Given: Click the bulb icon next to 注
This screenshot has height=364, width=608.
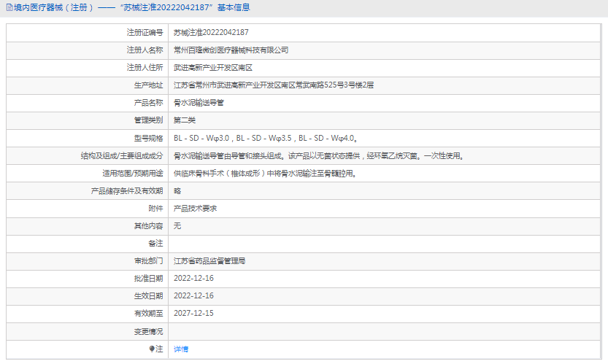Looking at the screenshot, I should (152, 349).
